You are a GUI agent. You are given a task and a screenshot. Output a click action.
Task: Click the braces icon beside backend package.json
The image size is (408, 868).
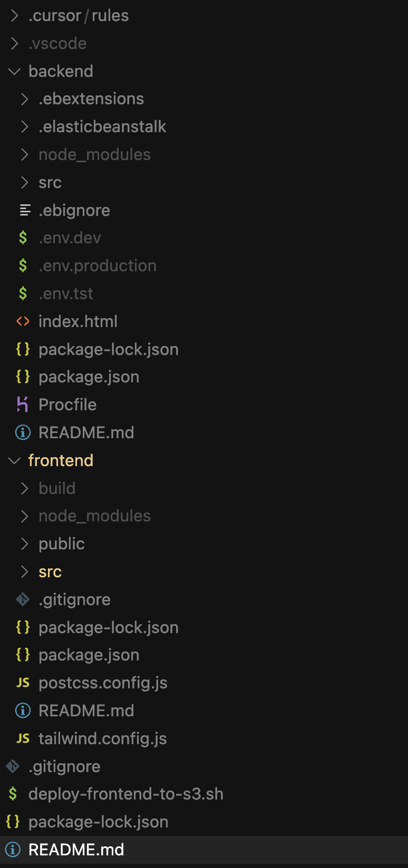click(23, 377)
